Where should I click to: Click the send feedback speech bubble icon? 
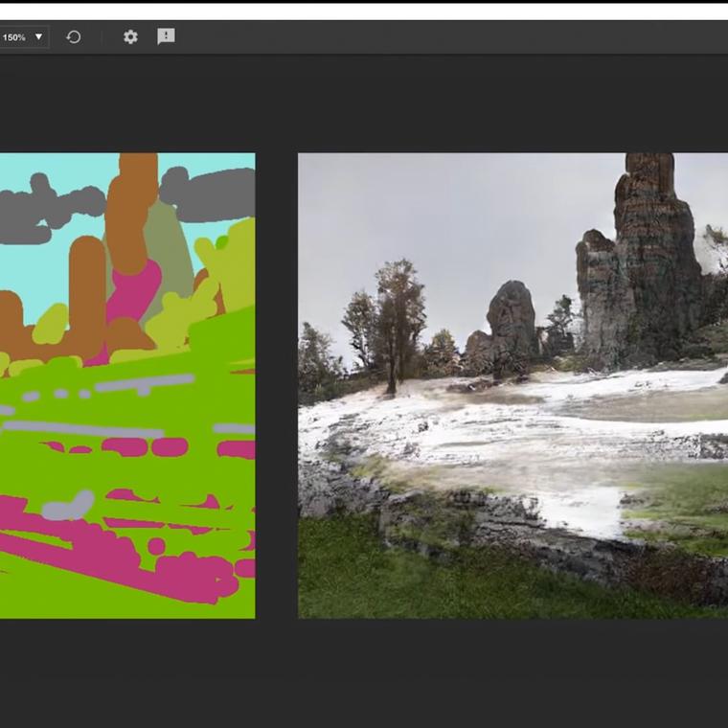[166, 36]
